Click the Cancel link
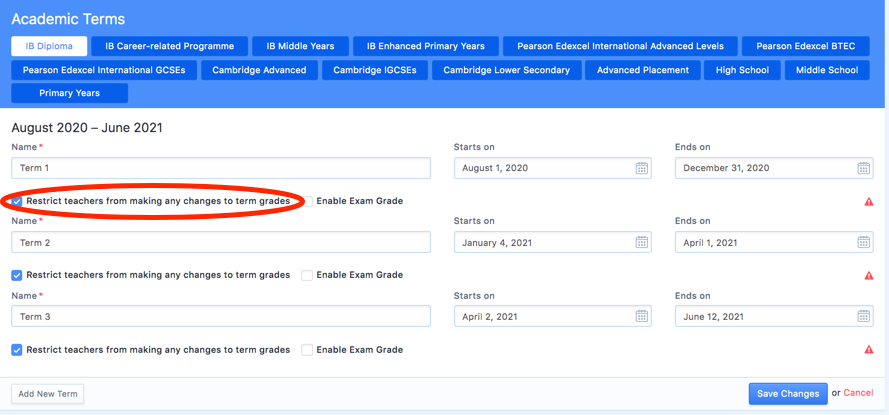Screen dimensions: 889x415 pyautogui.click(x=858, y=394)
